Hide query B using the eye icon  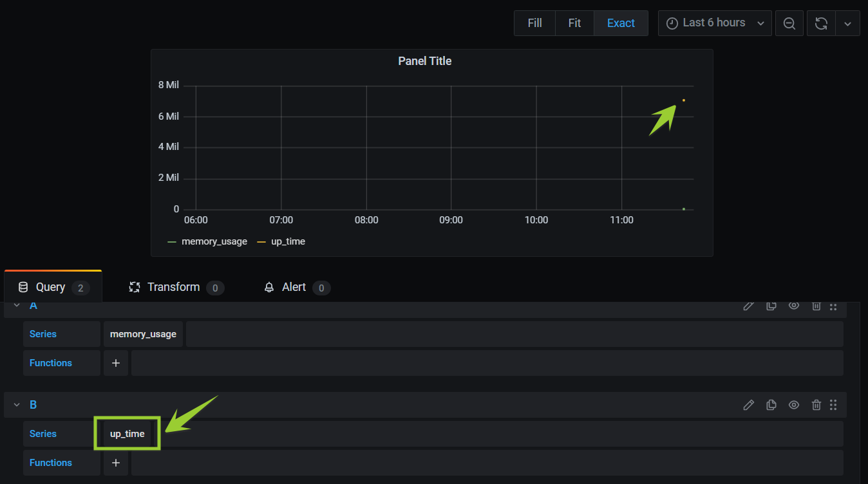tap(794, 405)
